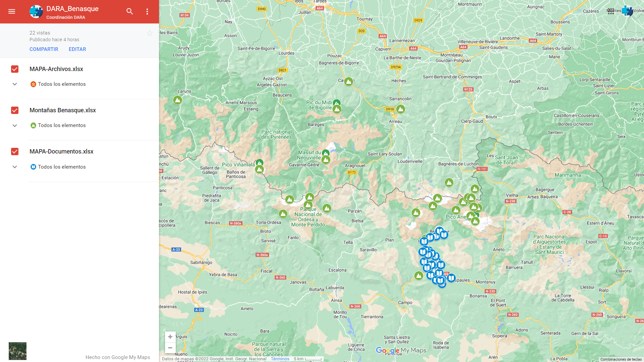Viewport: 644px width, 362px height.
Task: Click the mountain marker near Sarrancolin
Action: (400, 109)
